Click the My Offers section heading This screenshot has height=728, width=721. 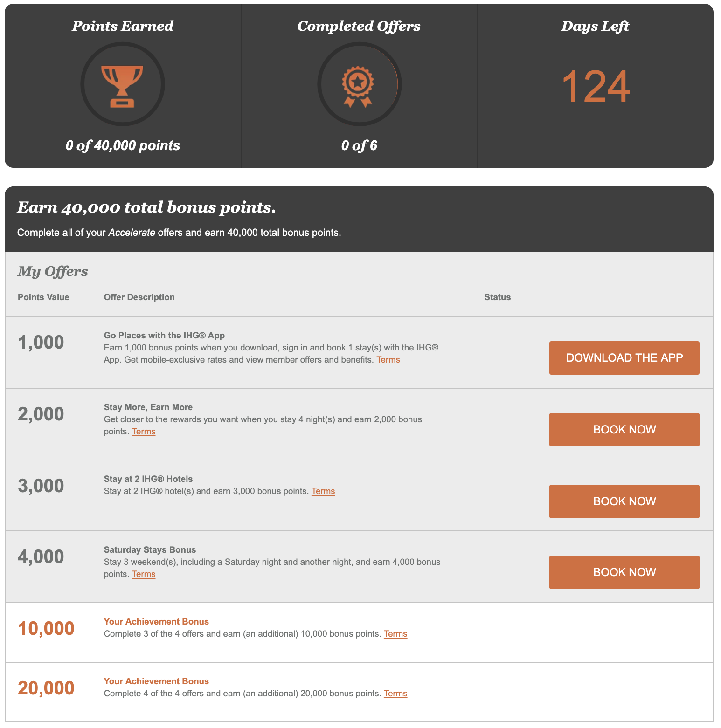pyautogui.click(x=53, y=271)
